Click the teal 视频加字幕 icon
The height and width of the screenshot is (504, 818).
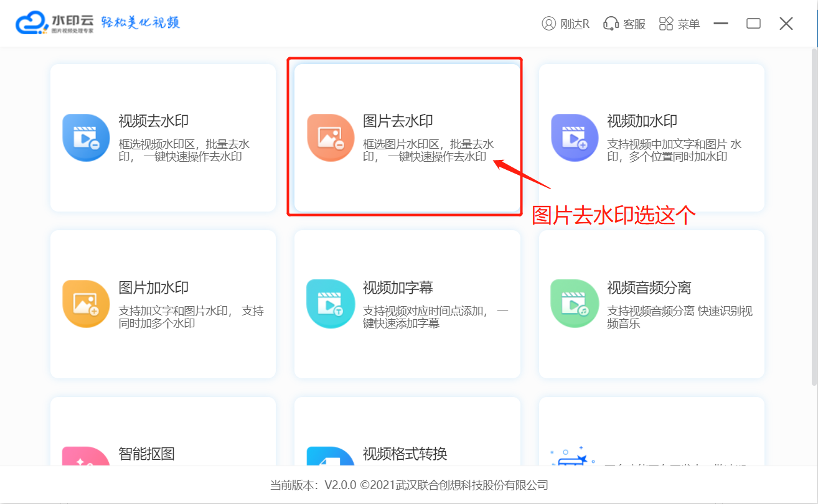coord(330,304)
